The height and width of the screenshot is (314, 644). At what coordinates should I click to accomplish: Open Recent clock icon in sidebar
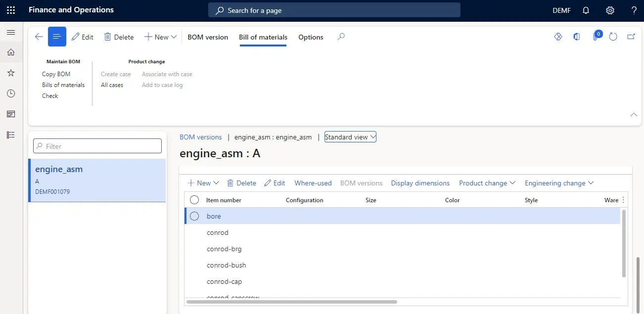tap(11, 93)
